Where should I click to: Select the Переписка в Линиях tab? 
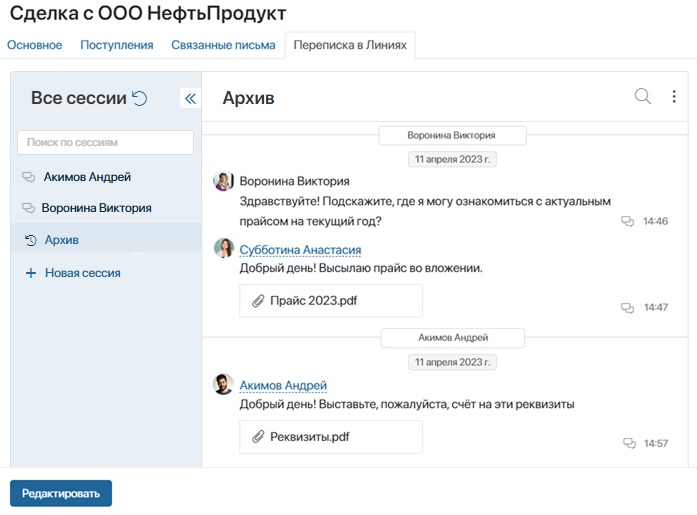[350, 45]
